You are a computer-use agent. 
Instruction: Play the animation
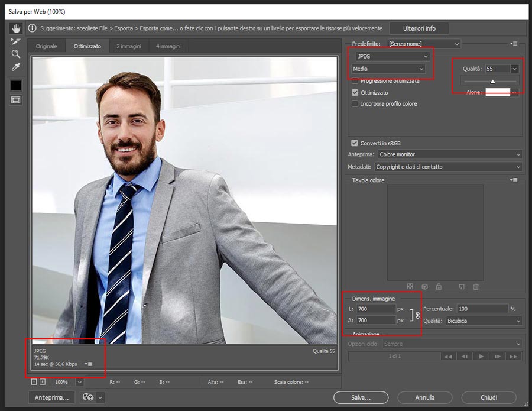click(x=481, y=357)
